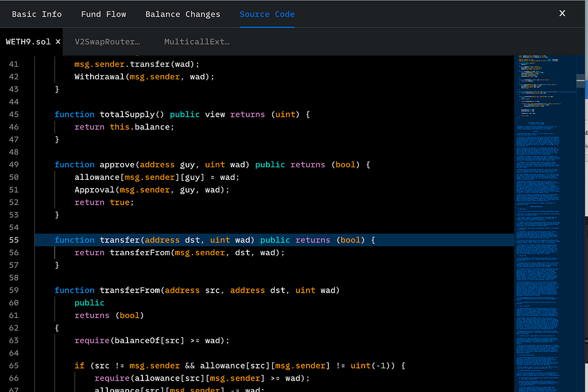
Task: Click line number 45 in the gutter
Action: (x=14, y=114)
